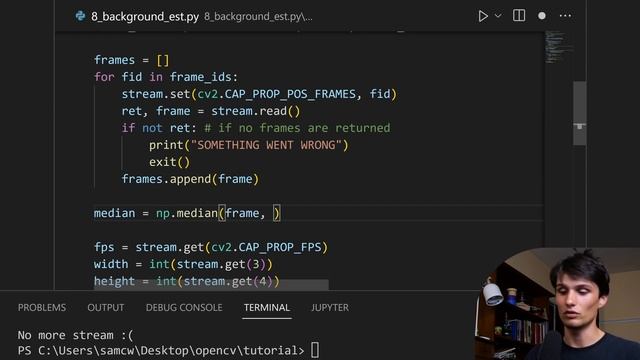Screen dimensions: 640x360
Task: Click the Python file icon on tab
Action: [80, 16]
